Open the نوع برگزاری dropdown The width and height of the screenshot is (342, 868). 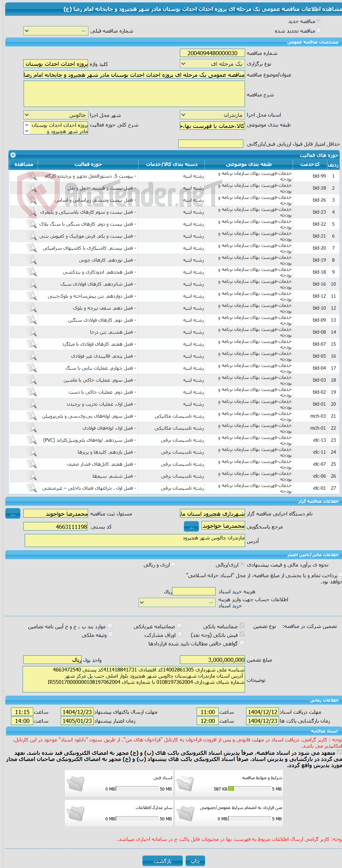coord(212,64)
